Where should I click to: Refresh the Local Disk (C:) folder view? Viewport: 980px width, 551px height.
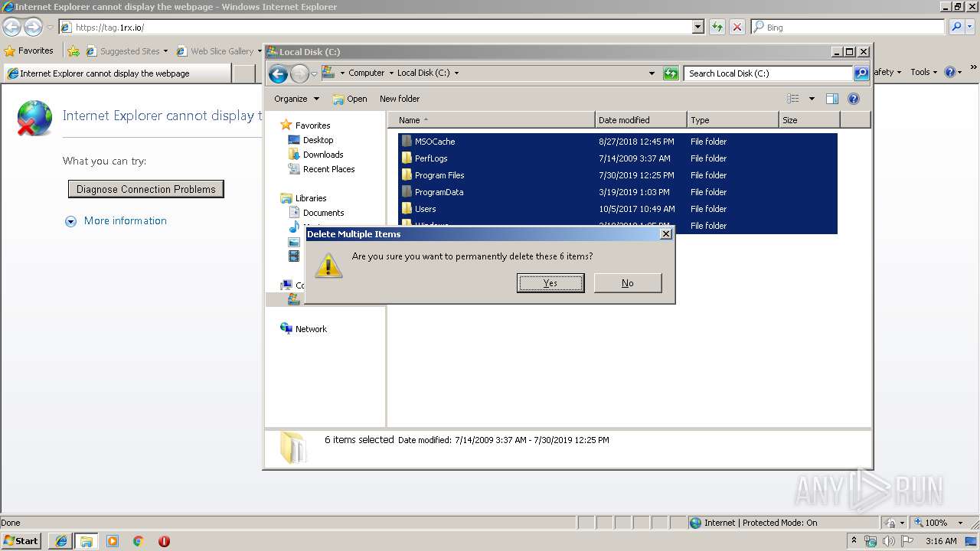coord(671,73)
